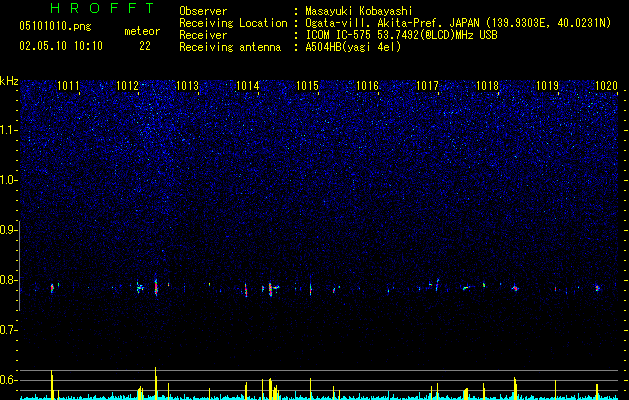Select the Ogata-vill. Akita-Pref. JAPAN location text

pyautogui.click(x=458, y=23)
